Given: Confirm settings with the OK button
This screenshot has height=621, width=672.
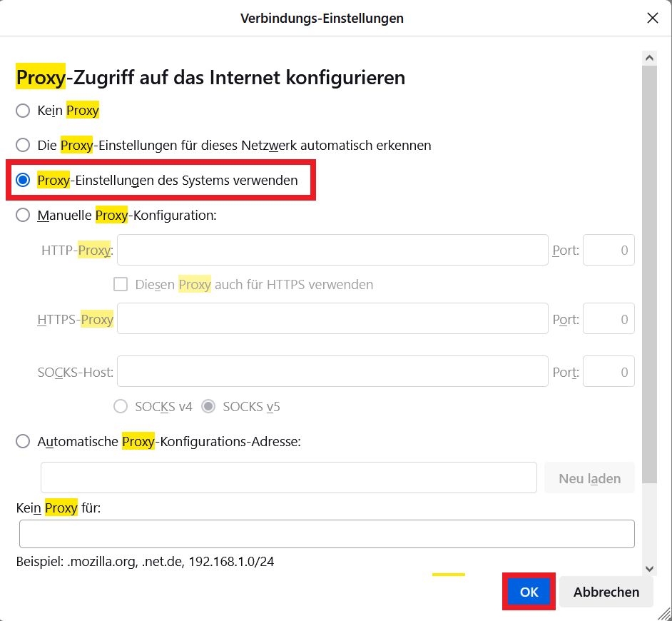Looking at the screenshot, I should pos(529,592).
